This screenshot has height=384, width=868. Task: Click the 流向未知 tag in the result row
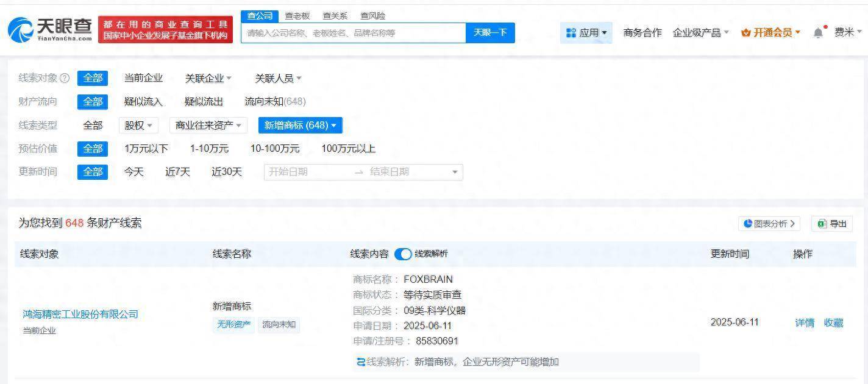(279, 325)
